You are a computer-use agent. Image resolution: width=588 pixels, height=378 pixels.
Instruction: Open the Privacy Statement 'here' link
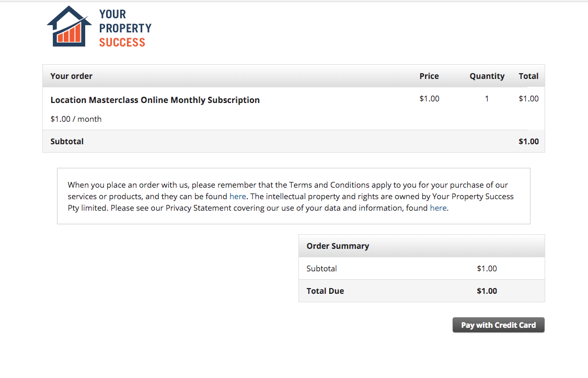(x=438, y=208)
